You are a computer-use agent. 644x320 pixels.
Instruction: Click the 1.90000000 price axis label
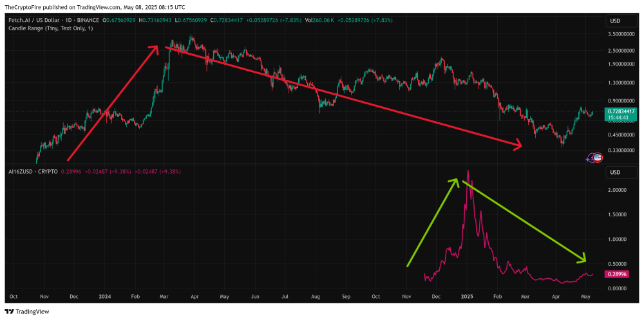click(x=621, y=64)
